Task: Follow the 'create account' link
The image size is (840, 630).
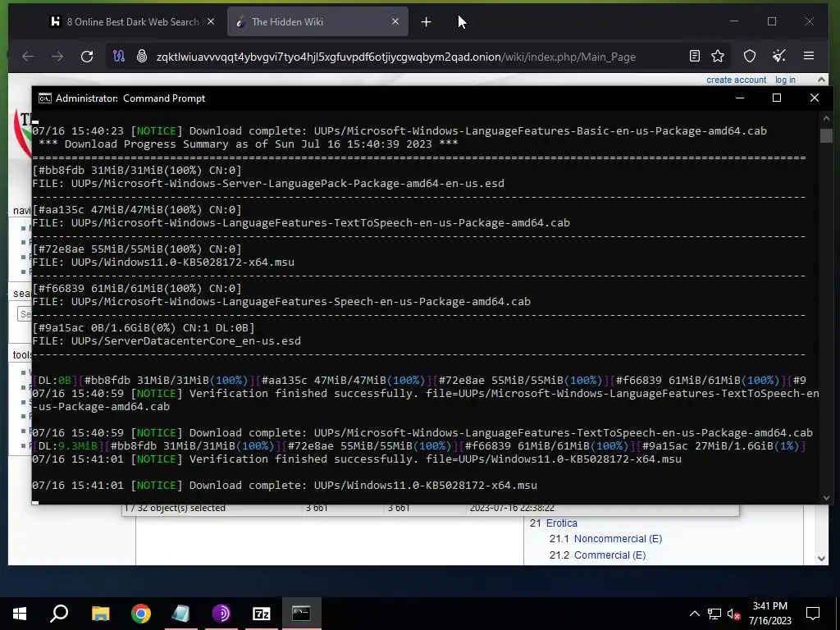Action: tap(736, 80)
